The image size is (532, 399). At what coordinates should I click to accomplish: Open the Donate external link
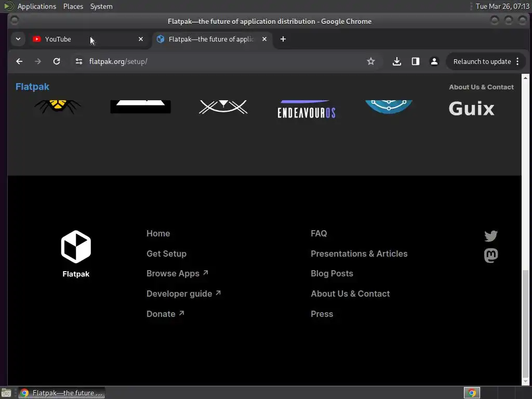tap(165, 314)
